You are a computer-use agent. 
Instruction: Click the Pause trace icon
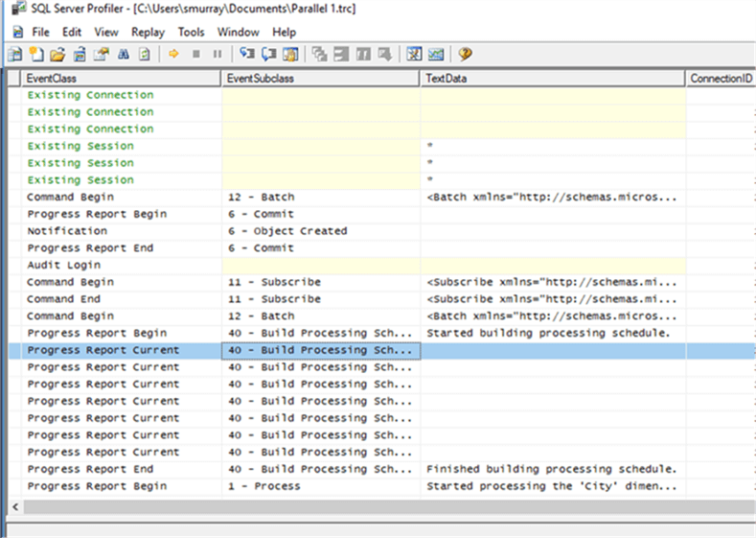[218, 55]
